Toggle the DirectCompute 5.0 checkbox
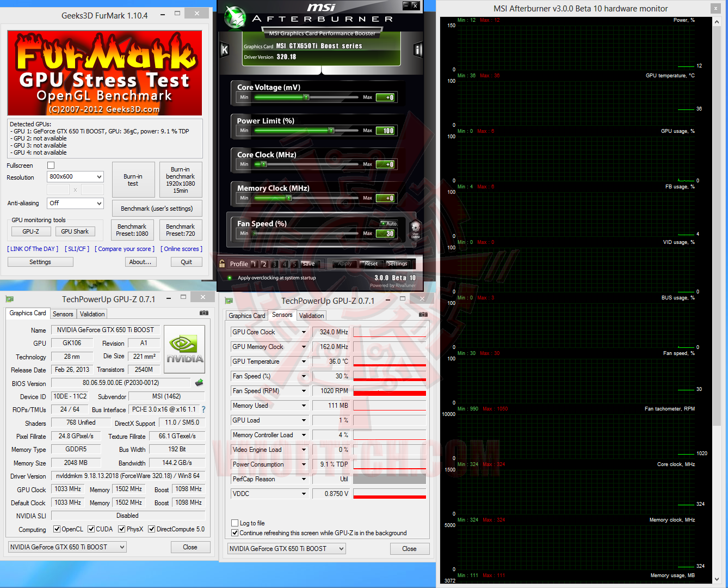This screenshot has height=588, width=728. pyautogui.click(x=152, y=529)
